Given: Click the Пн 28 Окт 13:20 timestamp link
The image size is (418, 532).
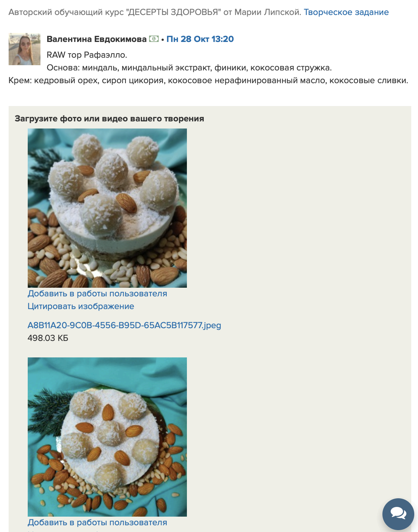Looking at the screenshot, I should [200, 39].
